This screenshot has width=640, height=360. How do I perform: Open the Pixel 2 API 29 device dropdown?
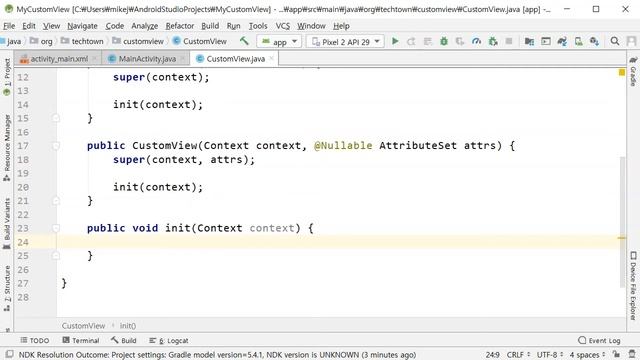tap(345, 42)
